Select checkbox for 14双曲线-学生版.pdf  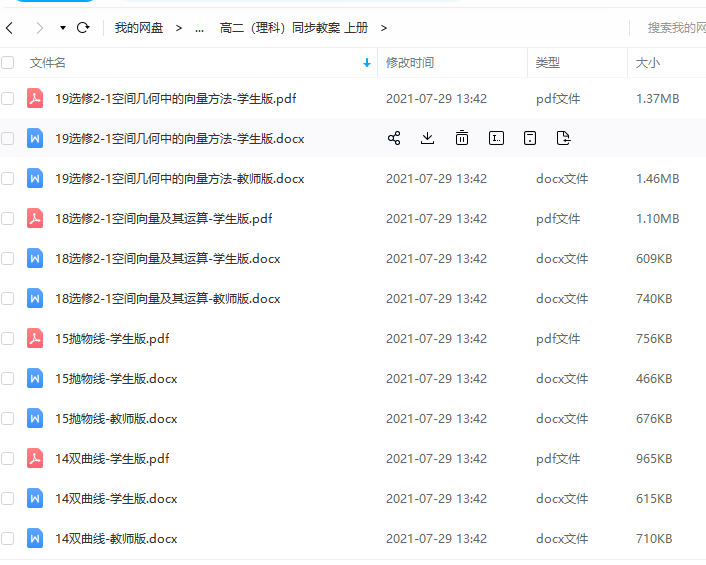8,458
